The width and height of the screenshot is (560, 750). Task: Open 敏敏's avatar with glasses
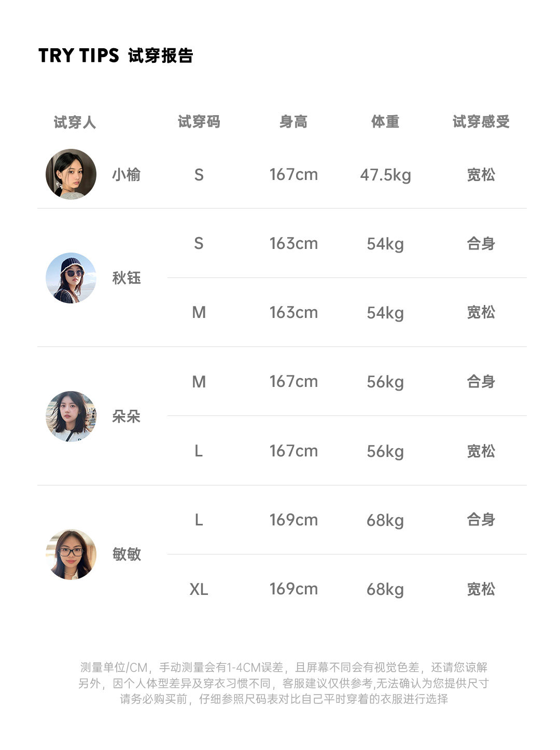click(71, 554)
